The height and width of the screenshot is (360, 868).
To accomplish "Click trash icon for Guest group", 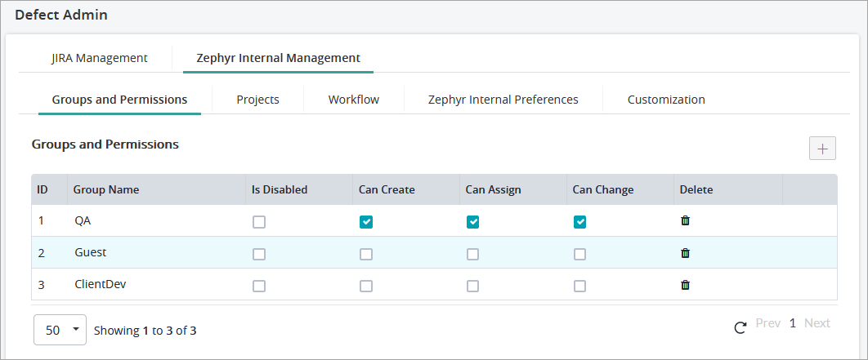I will click(x=686, y=253).
